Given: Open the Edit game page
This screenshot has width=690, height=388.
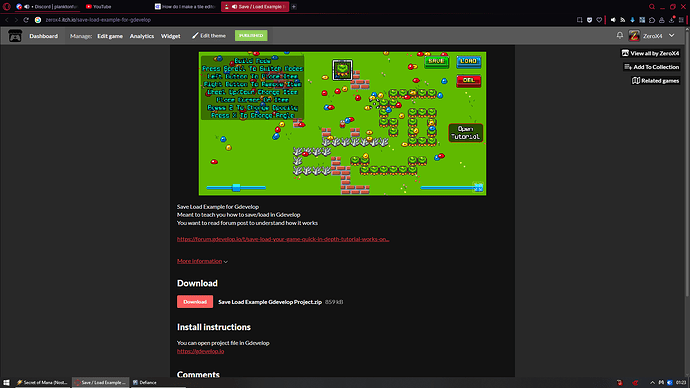Looking at the screenshot, I should [x=110, y=36].
